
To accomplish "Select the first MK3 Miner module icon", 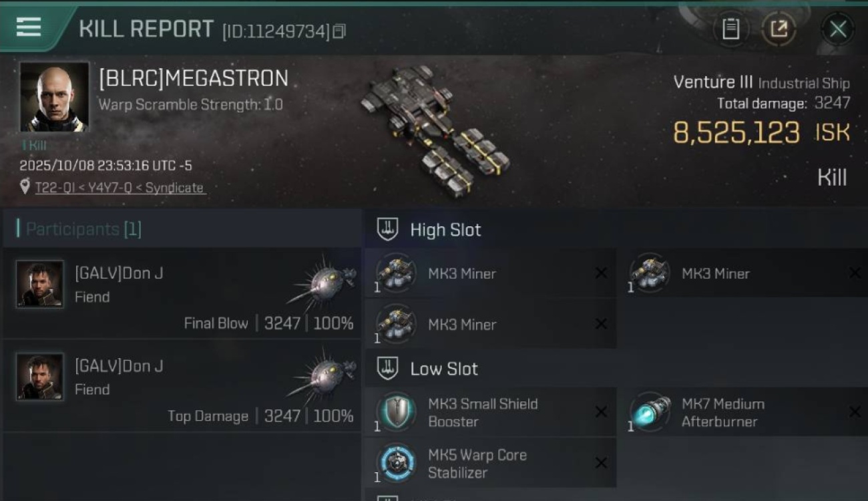I will [x=397, y=273].
